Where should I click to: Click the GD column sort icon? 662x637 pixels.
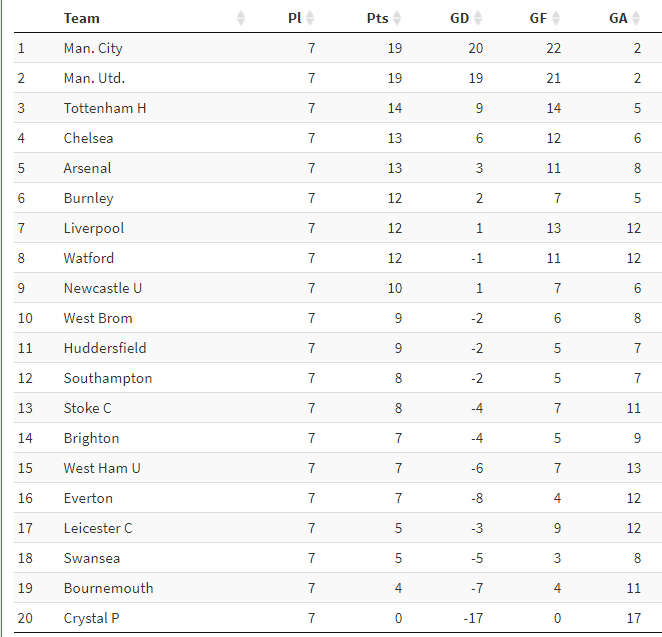[477, 18]
